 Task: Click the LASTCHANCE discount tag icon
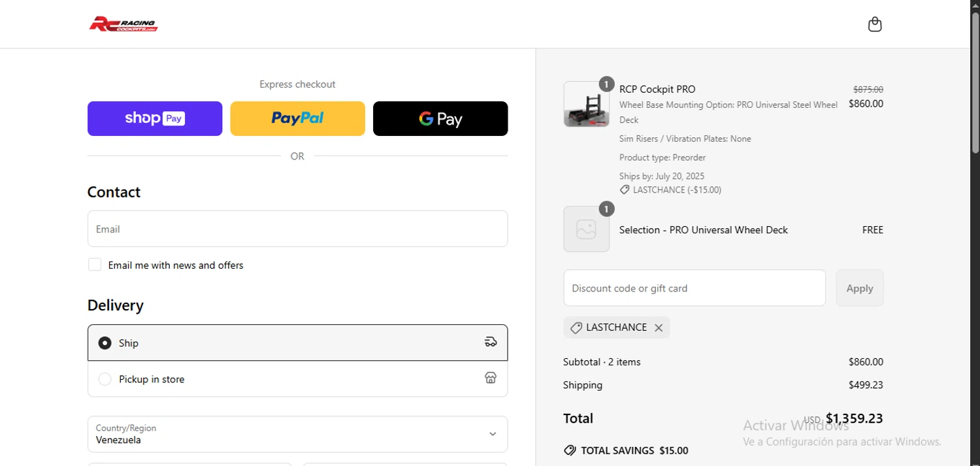pos(576,328)
